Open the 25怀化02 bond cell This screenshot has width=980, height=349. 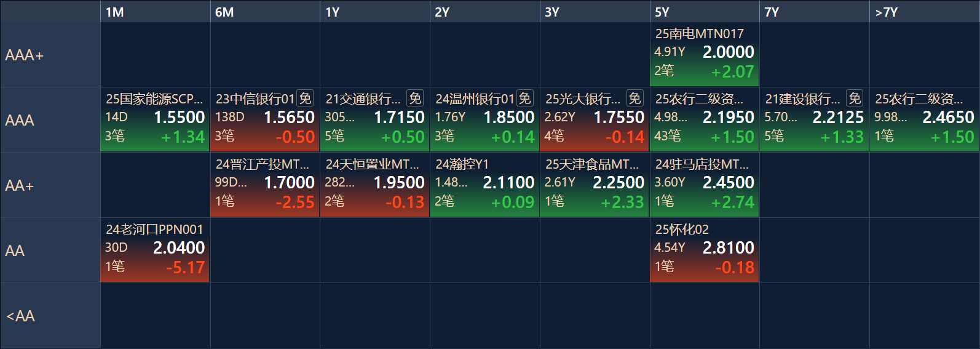click(704, 250)
